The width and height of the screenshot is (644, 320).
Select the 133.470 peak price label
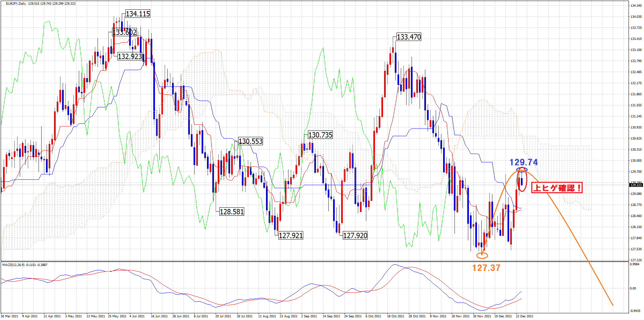pos(409,37)
